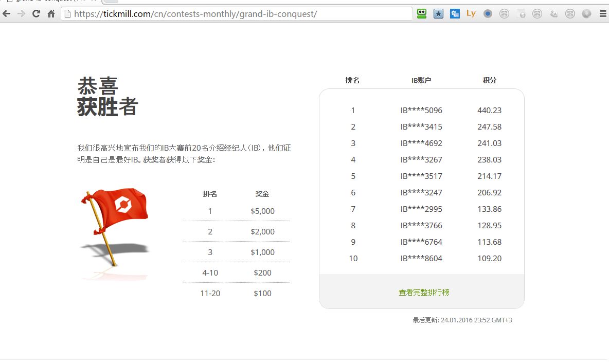The image size is (609, 364).
Task: Reload the Tickmill page
Action: (36, 14)
